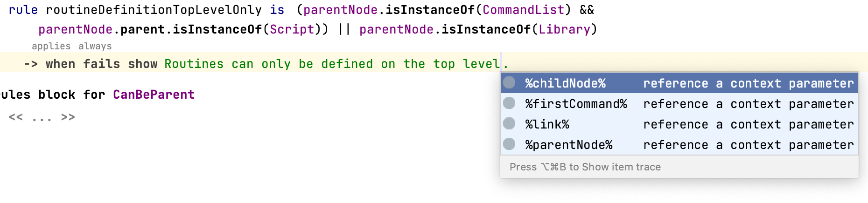This screenshot has height=203, width=868.
Task: Click the Library concept reference
Action: click(565, 29)
